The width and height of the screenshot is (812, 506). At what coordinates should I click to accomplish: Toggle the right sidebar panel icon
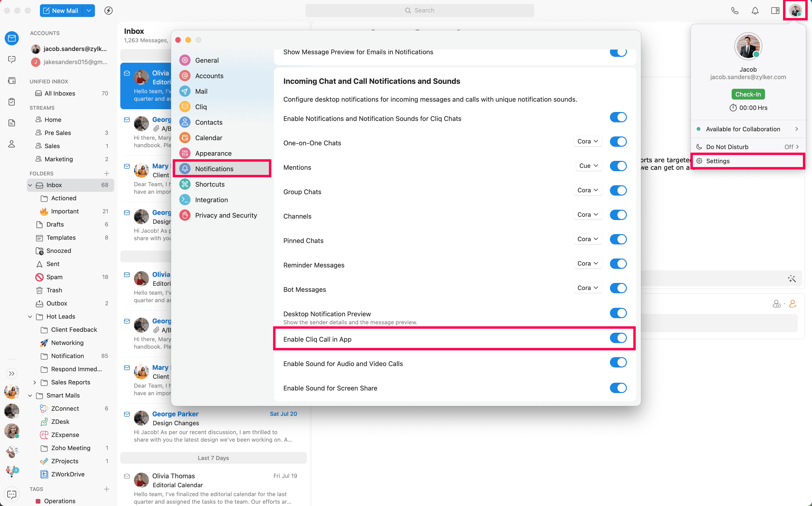pos(775,10)
